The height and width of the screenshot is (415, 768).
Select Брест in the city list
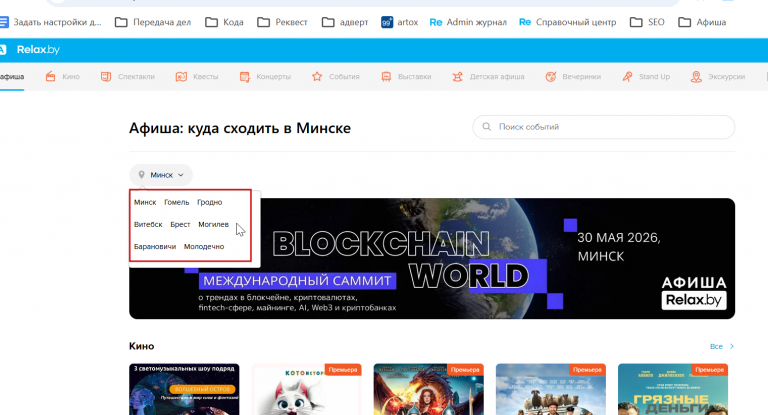[180, 224]
